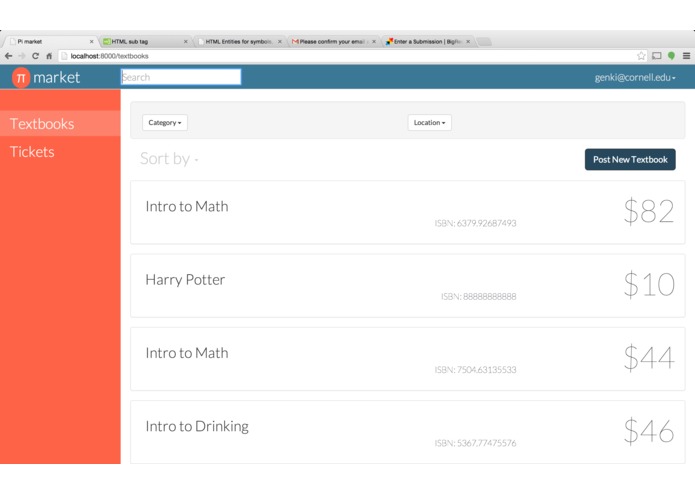Click the green extension icon
The image size is (695, 494).
coord(672,56)
